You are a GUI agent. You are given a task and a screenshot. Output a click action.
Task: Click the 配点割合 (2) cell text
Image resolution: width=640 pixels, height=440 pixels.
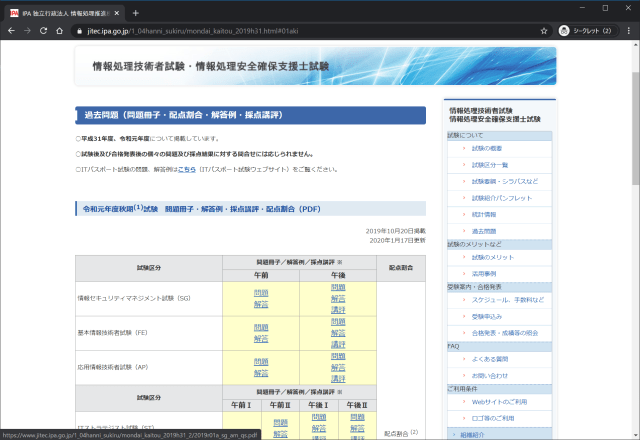click(x=401, y=433)
